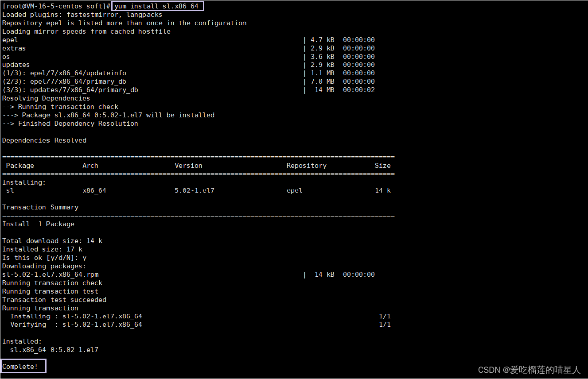Click the line 'Loaded plugins: fastestmirror, langpacks'
The width and height of the screenshot is (588, 379).
pyautogui.click(x=82, y=15)
